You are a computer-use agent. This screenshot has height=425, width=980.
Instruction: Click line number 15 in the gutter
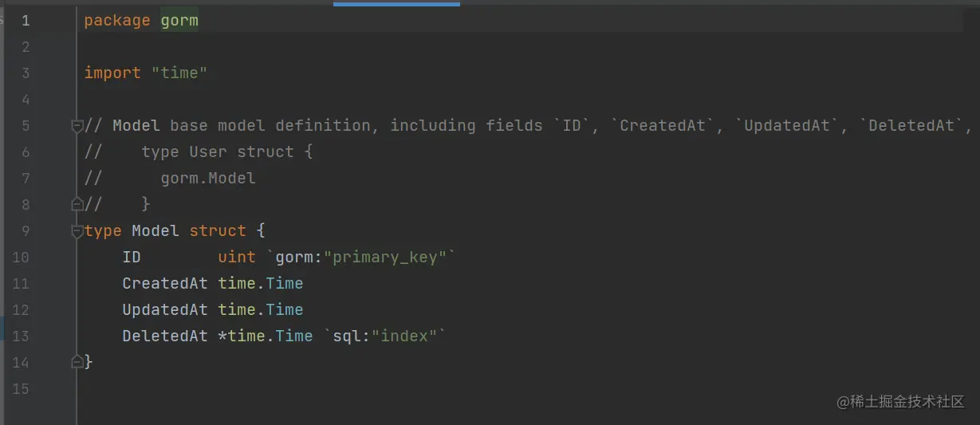click(x=22, y=388)
